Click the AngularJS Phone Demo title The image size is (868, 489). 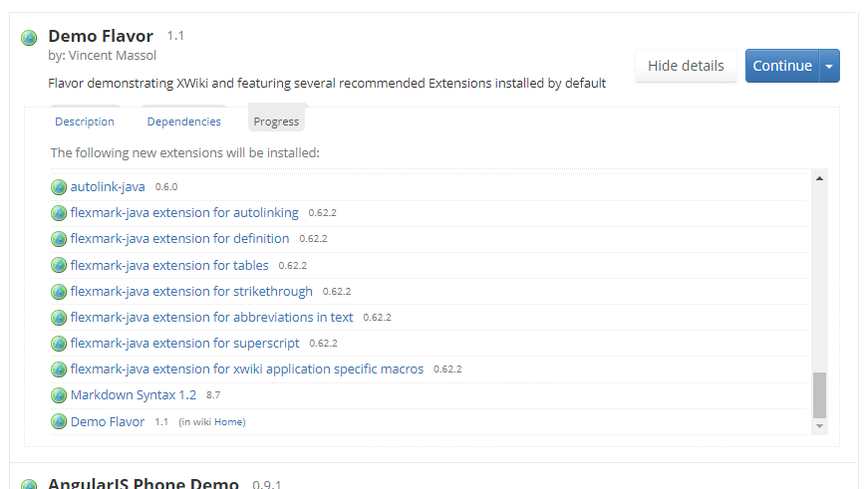144,483
